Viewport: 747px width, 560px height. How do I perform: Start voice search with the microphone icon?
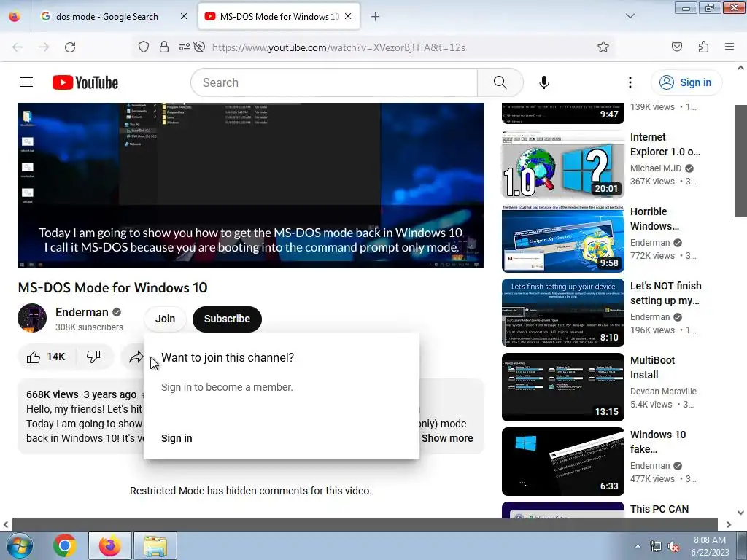[x=543, y=82]
